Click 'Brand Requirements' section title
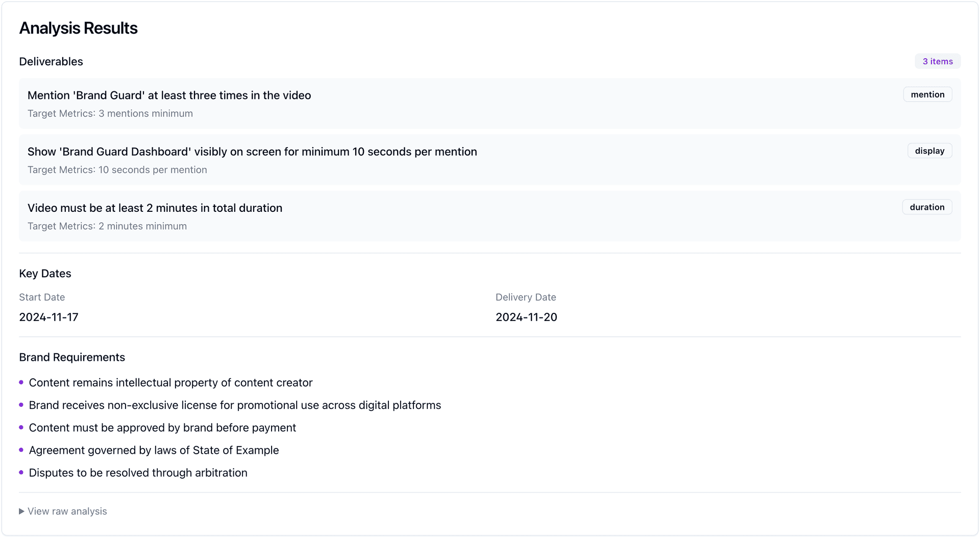This screenshot has height=537, width=980. [72, 357]
